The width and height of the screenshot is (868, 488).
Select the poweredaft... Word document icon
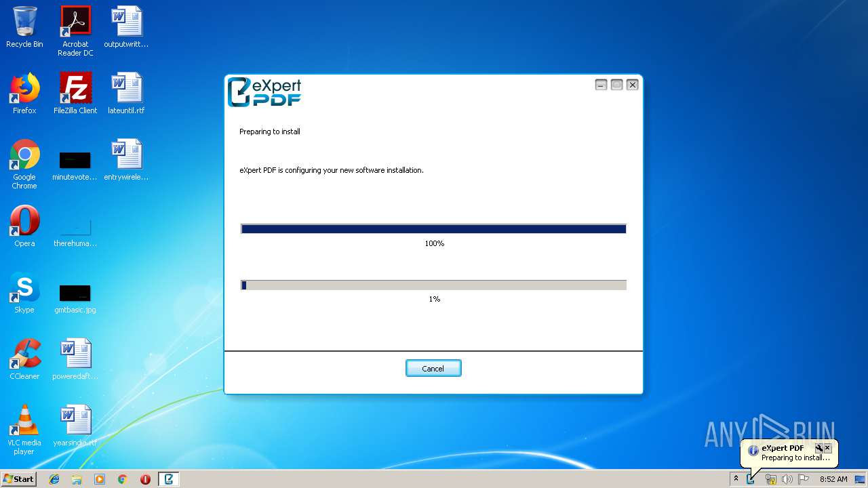[x=75, y=359]
